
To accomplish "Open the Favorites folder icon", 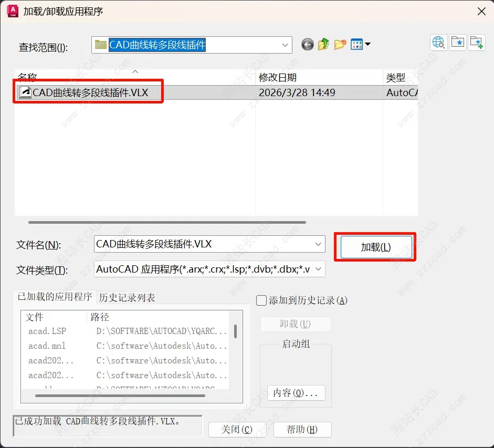I will click(458, 43).
